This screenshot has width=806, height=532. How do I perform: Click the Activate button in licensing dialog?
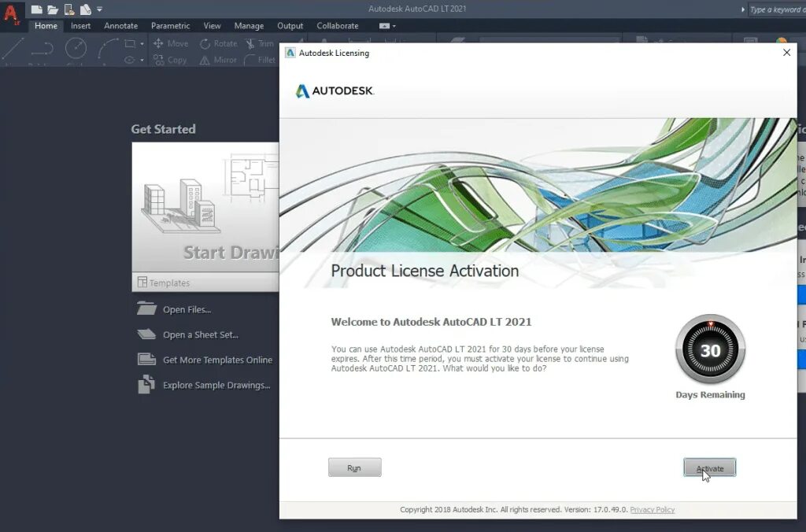(710, 467)
